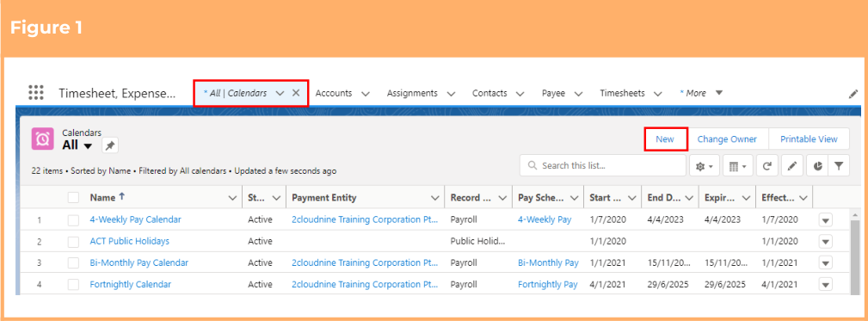Switch to the Accounts tab

click(334, 93)
